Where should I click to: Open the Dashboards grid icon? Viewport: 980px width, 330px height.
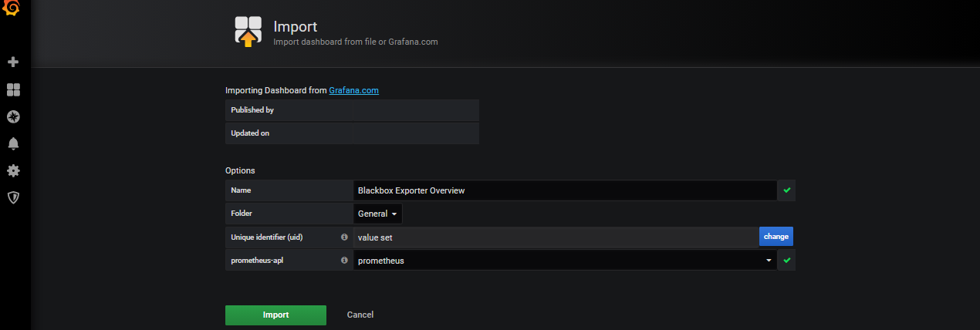click(x=13, y=90)
